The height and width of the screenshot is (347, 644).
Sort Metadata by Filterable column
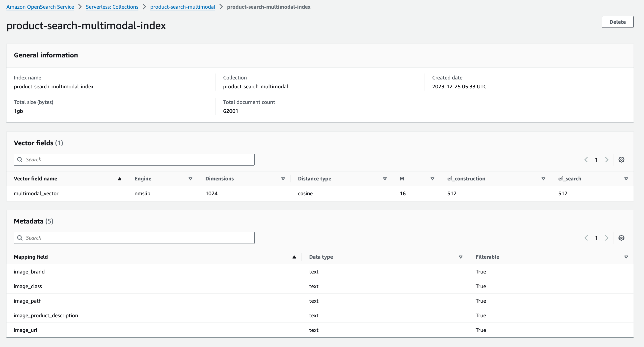point(626,257)
